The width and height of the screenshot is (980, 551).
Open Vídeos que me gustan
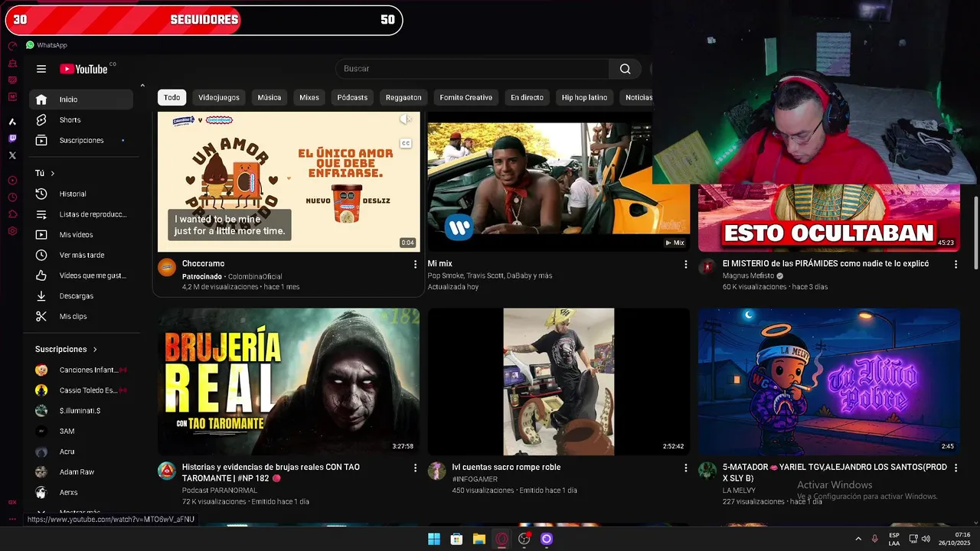(x=81, y=275)
